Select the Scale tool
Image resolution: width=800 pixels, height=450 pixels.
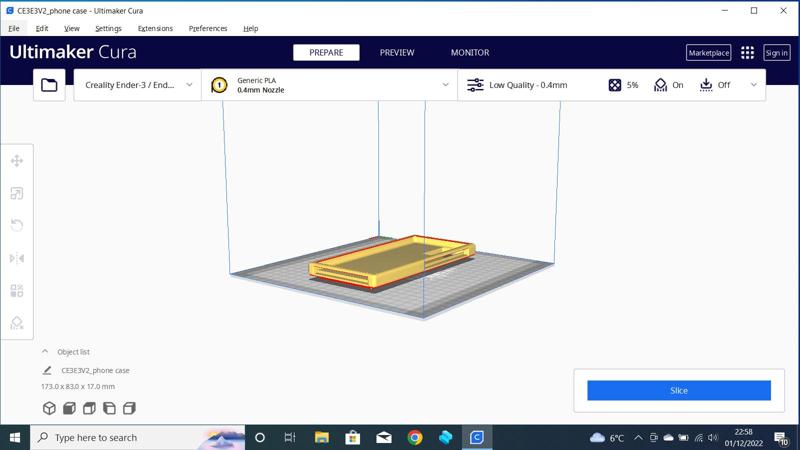pos(17,193)
